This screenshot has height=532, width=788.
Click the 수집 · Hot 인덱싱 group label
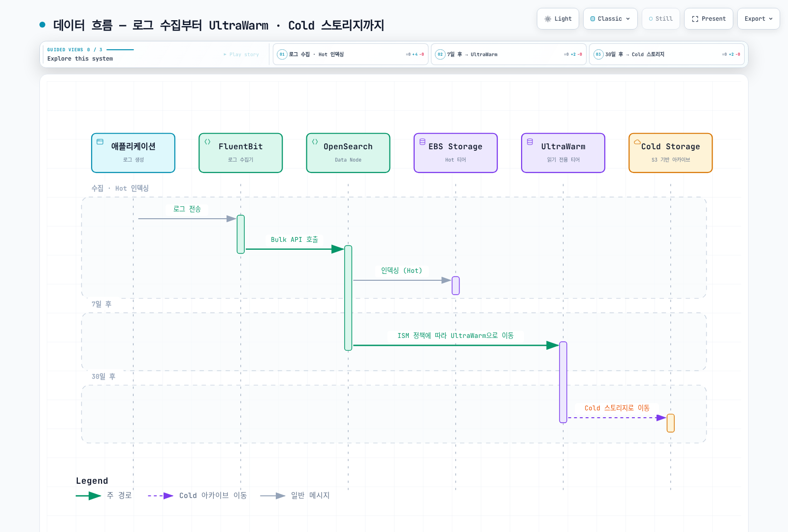click(x=120, y=188)
